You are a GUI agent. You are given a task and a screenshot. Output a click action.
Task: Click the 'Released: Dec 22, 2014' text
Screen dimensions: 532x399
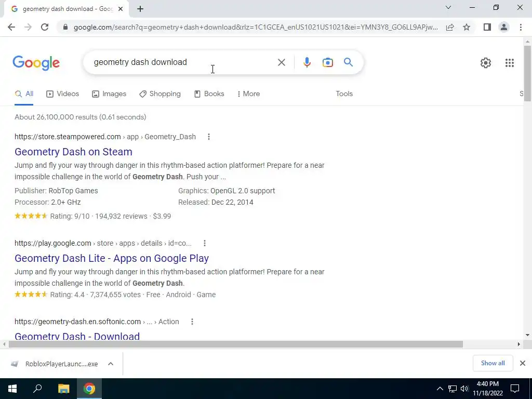point(216,202)
